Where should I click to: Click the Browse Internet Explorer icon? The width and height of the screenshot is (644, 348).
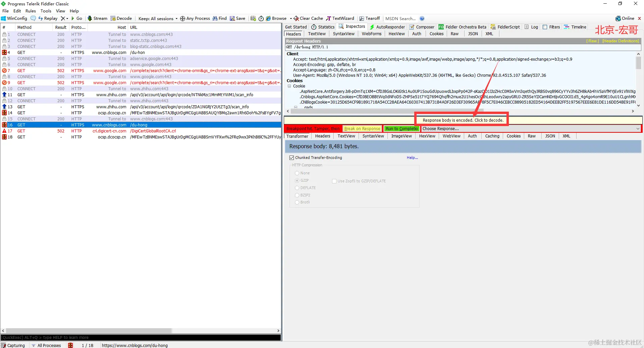(268, 18)
